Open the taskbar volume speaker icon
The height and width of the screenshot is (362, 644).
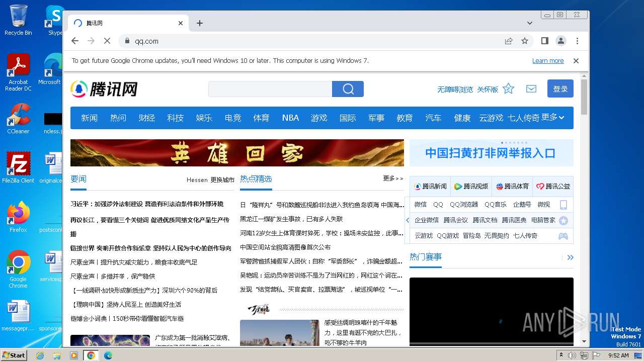pyautogui.click(x=572, y=355)
